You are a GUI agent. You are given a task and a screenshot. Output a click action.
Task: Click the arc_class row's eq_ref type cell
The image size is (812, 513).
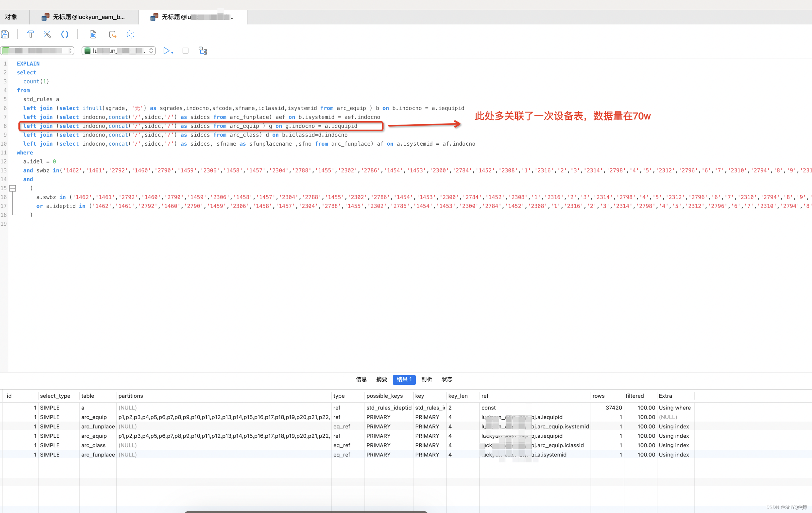348,445
